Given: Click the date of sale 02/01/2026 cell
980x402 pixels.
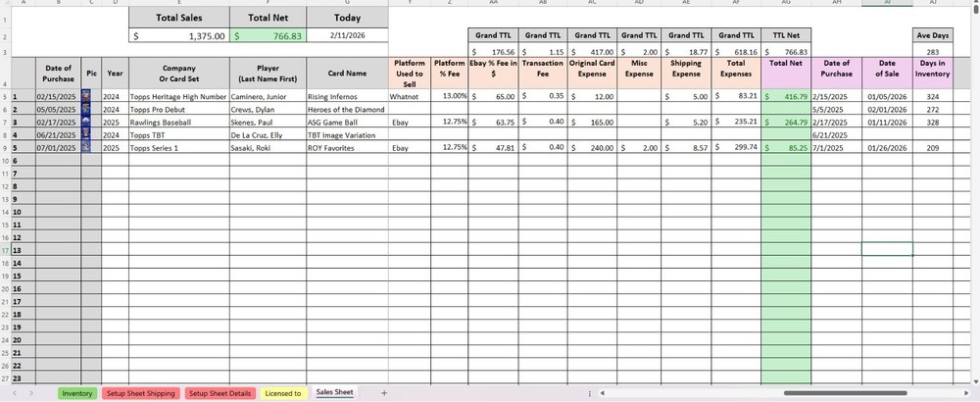Looking at the screenshot, I should coord(887,110).
